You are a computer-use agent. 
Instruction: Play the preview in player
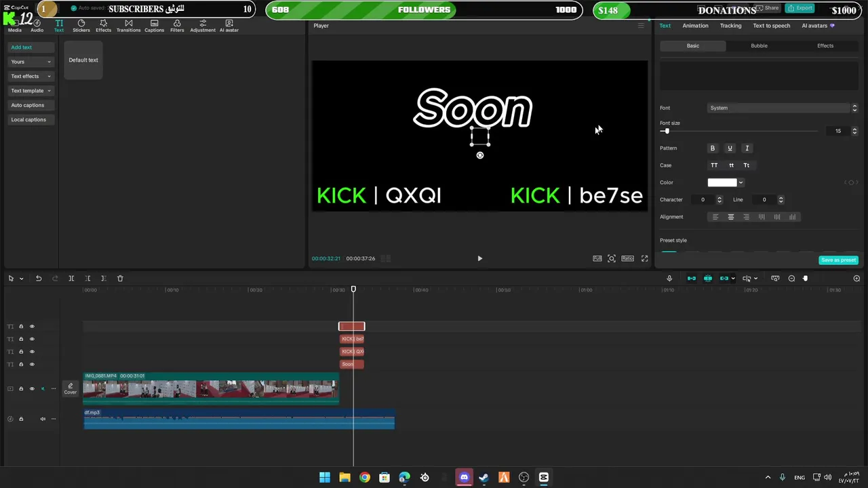[x=479, y=258]
